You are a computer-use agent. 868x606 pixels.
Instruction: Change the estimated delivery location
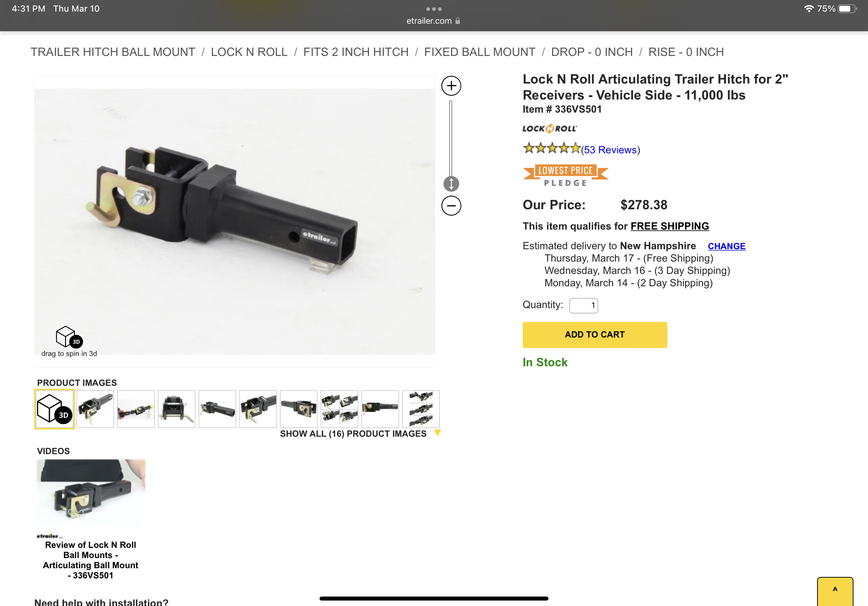point(726,246)
